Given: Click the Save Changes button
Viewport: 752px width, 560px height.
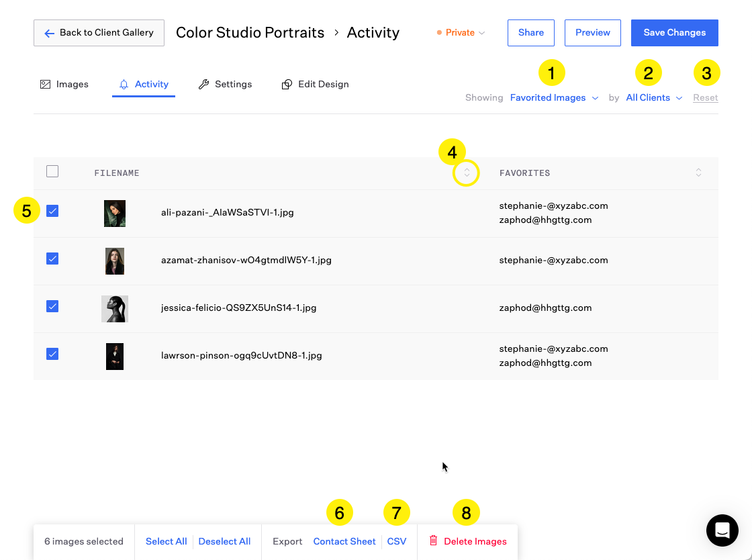Looking at the screenshot, I should pos(674,33).
